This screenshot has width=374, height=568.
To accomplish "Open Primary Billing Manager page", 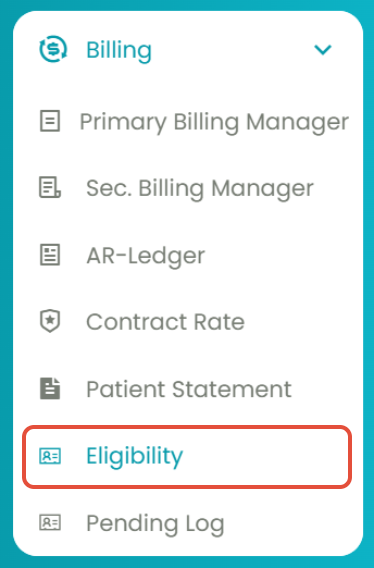I will tap(214, 122).
